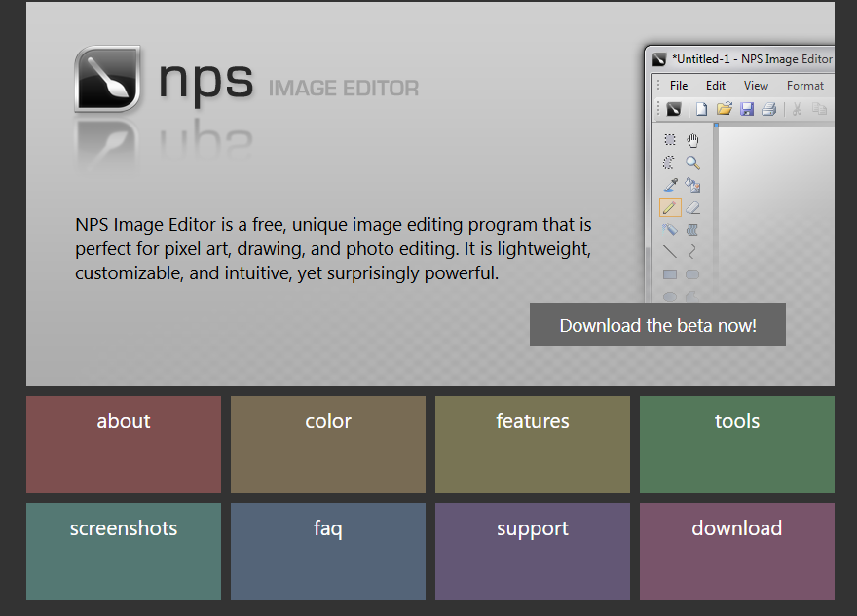Select the straight line tool

(x=669, y=250)
